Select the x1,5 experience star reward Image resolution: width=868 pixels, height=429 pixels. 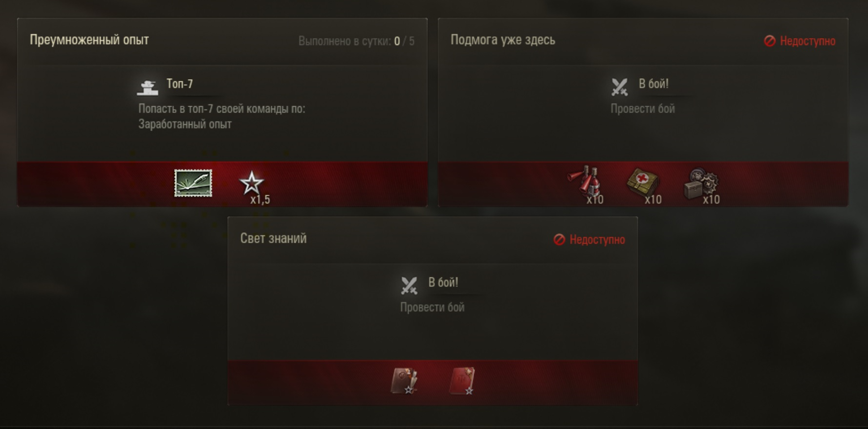click(x=253, y=185)
